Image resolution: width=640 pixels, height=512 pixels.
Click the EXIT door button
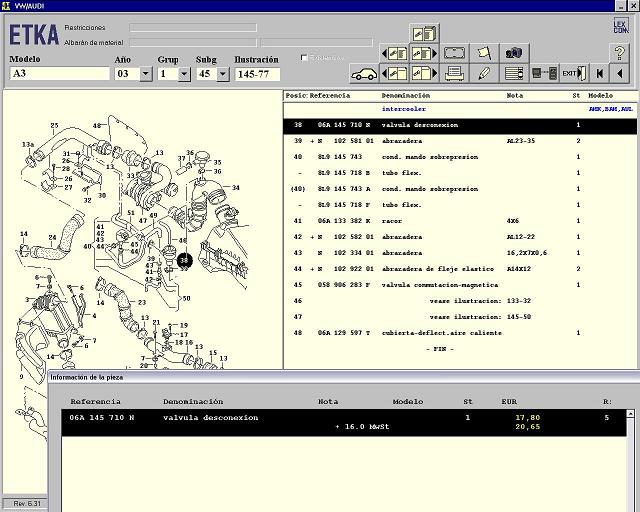(574, 74)
